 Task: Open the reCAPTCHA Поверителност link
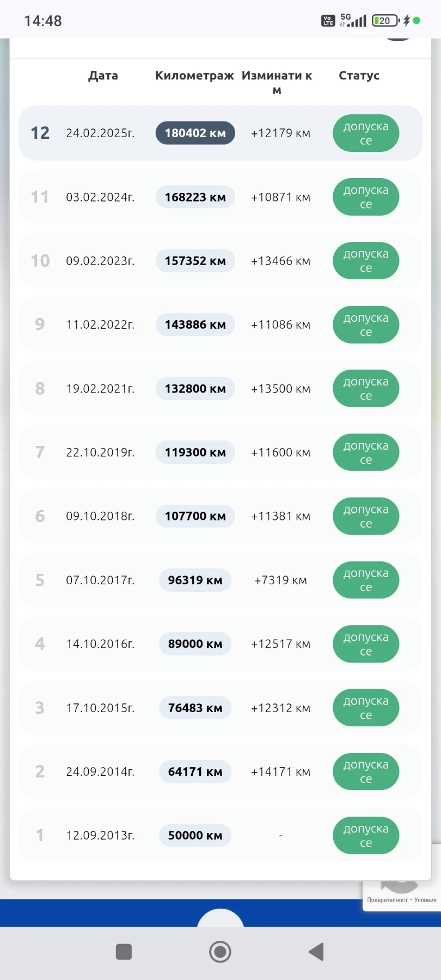(x=387, y=900)
